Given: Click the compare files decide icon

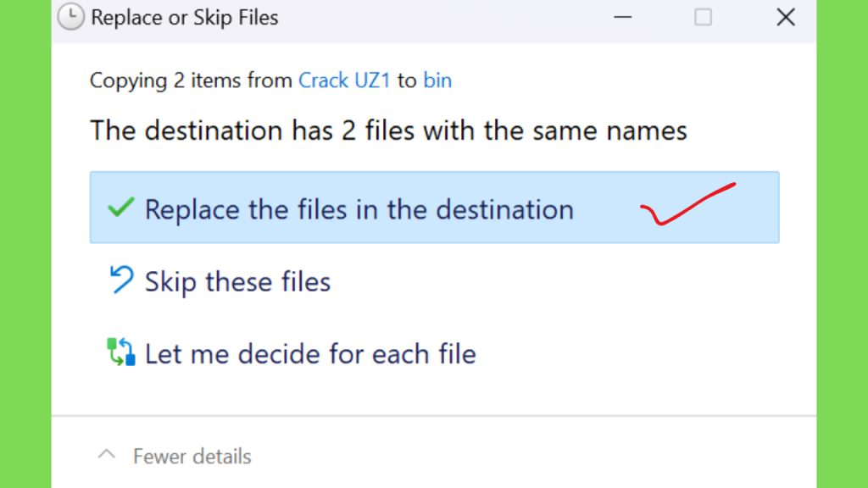Looking at the screenshot, I should coord(120,352).
